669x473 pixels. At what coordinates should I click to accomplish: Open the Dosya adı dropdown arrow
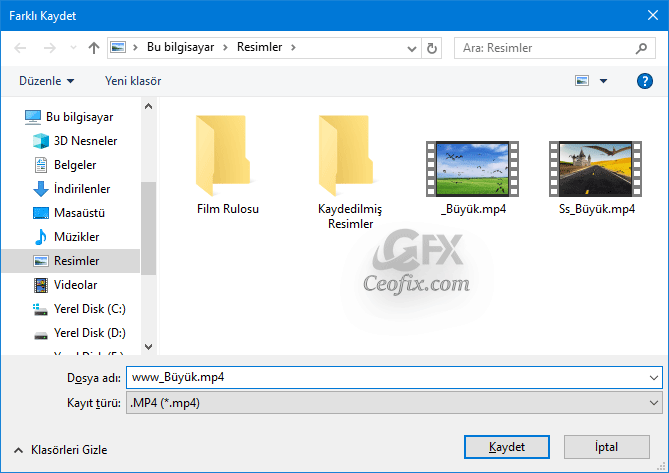pos(654,378)
